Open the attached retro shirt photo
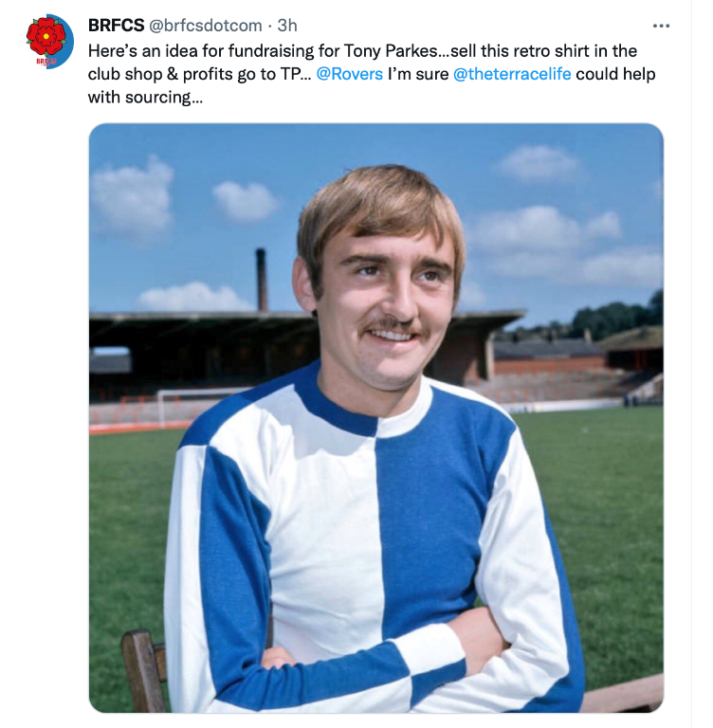The height and width of the screenshot is (728, 713). tap(375, 418)
